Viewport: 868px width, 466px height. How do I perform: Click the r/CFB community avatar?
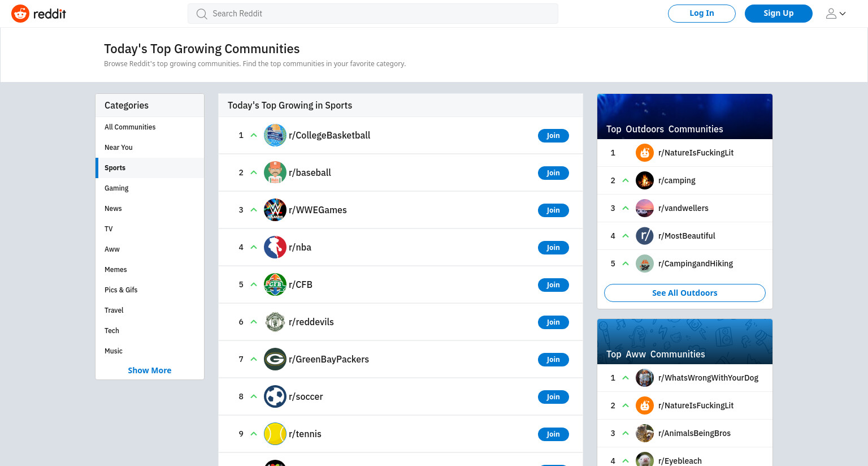[x=275, y=284]
